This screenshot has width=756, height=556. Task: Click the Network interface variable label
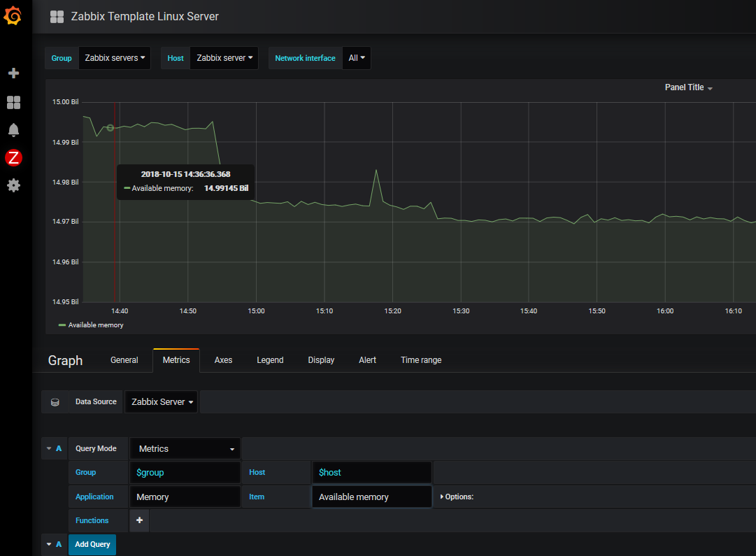click(x=305, y=58)
